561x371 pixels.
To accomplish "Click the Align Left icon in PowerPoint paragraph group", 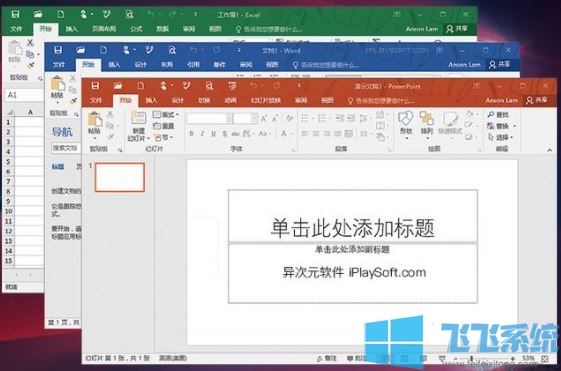I will (x=305, y=134).
